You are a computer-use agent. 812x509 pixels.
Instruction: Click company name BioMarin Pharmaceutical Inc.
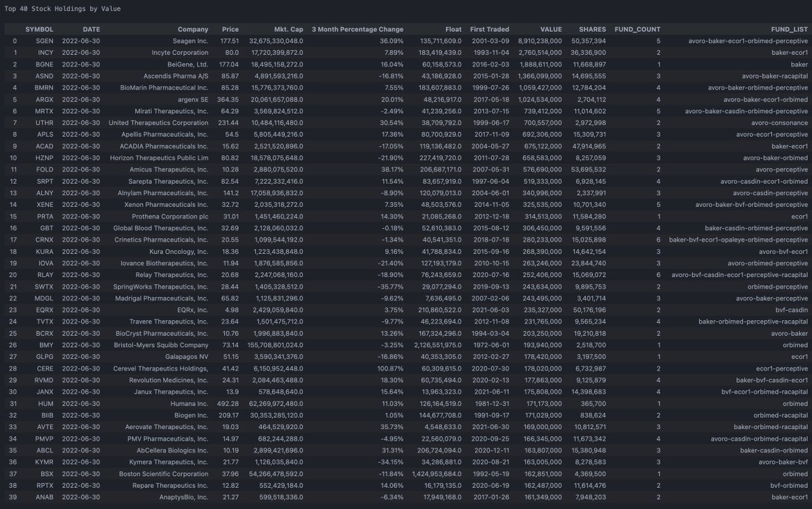click(164, 87)
